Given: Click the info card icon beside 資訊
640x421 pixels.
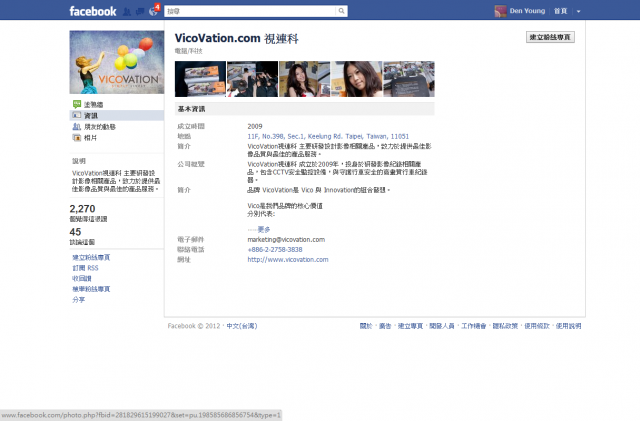Looking at the screenshot, I should pyautogui.click(x=77, y=115).
